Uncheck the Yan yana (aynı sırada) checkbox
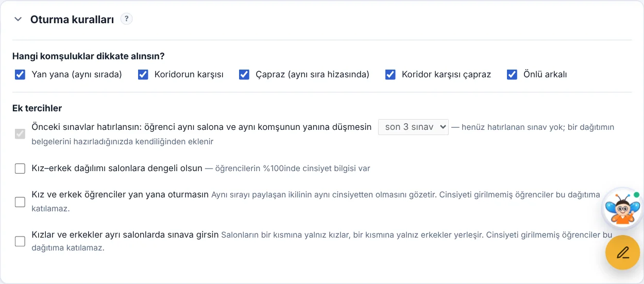This screenshot has width=644, height=284. [20, 75]
